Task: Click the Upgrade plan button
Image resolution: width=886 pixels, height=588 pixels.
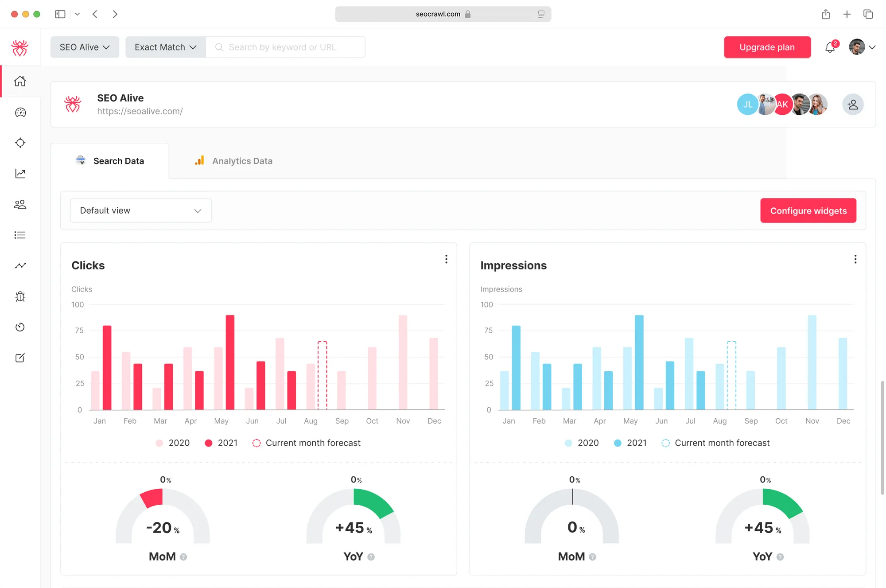Action: (x=767, y=47)
